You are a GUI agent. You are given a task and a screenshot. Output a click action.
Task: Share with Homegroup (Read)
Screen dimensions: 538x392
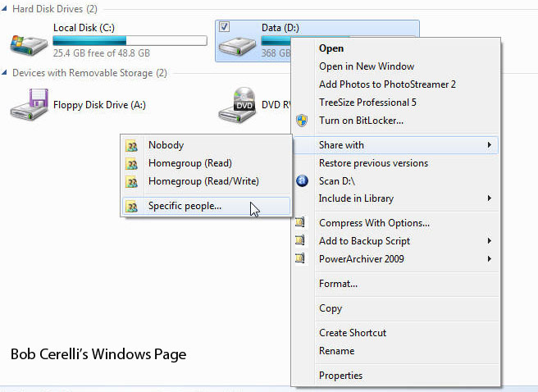pyautogui.click(x=206, y=163)
